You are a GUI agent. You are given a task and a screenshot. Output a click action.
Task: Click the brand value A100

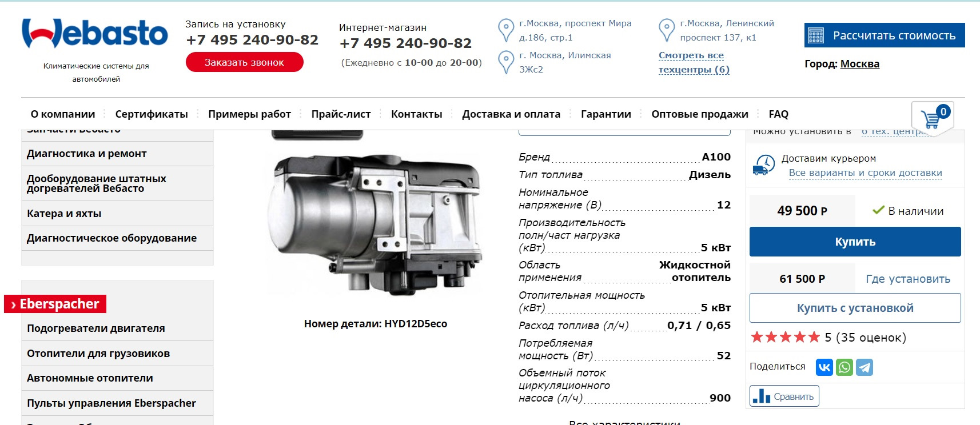tap(716, 157)
